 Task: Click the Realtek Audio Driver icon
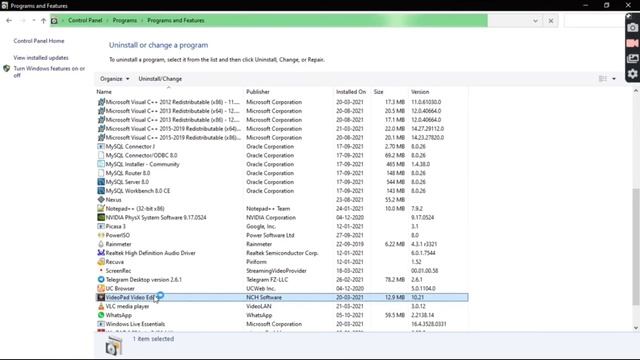(x=101, y=253)
